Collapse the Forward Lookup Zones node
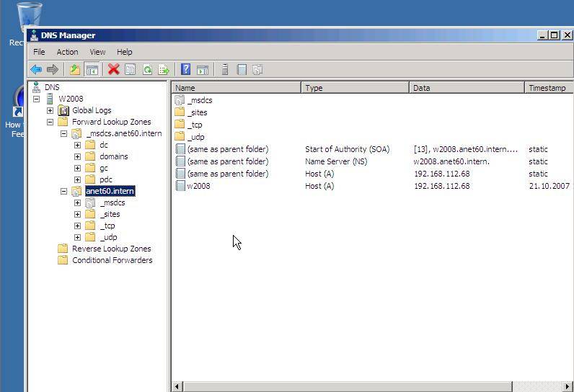Screen dimensions: 574x392 [50, 122]
